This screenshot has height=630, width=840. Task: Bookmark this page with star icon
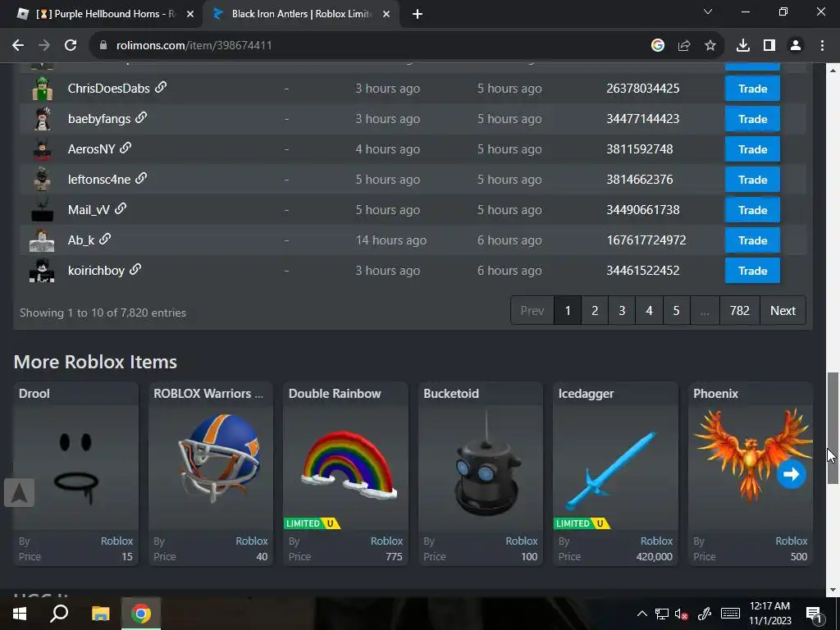click(x=710, y=46)
